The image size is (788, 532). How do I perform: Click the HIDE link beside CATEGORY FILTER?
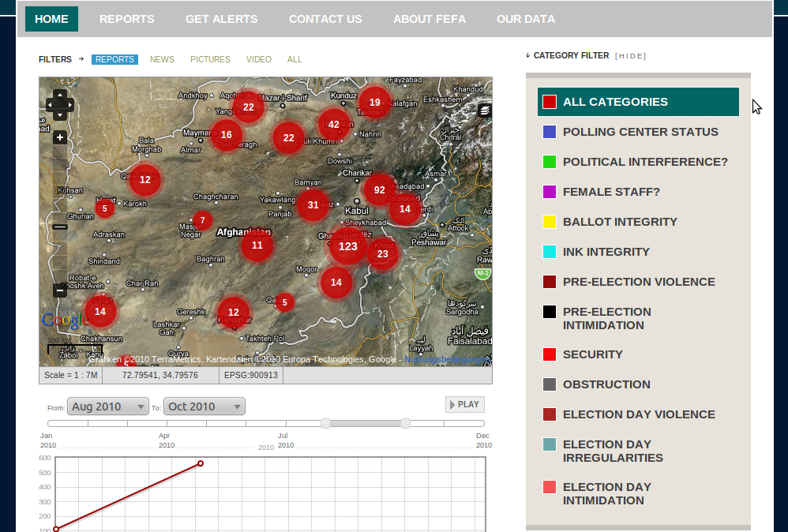pos(631,55)
